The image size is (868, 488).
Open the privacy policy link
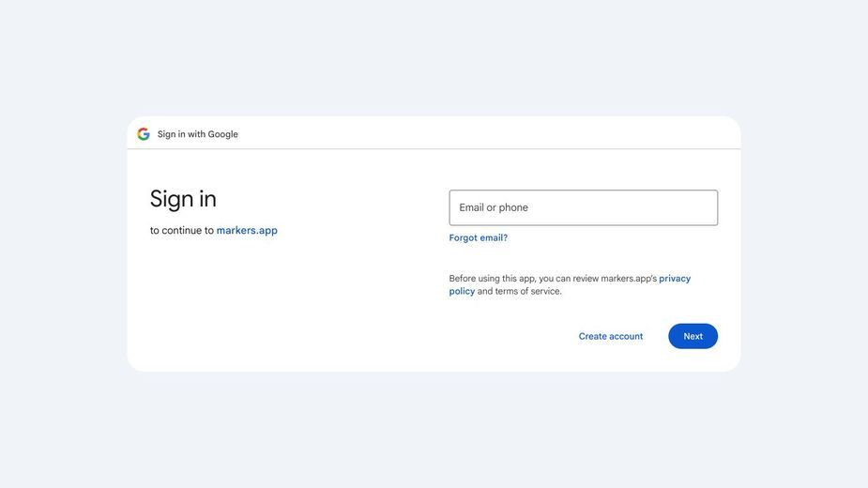point(570,284)
